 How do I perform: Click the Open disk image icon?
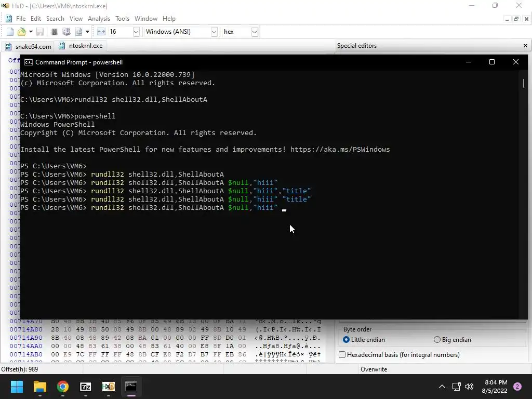[x=79, y=32]
